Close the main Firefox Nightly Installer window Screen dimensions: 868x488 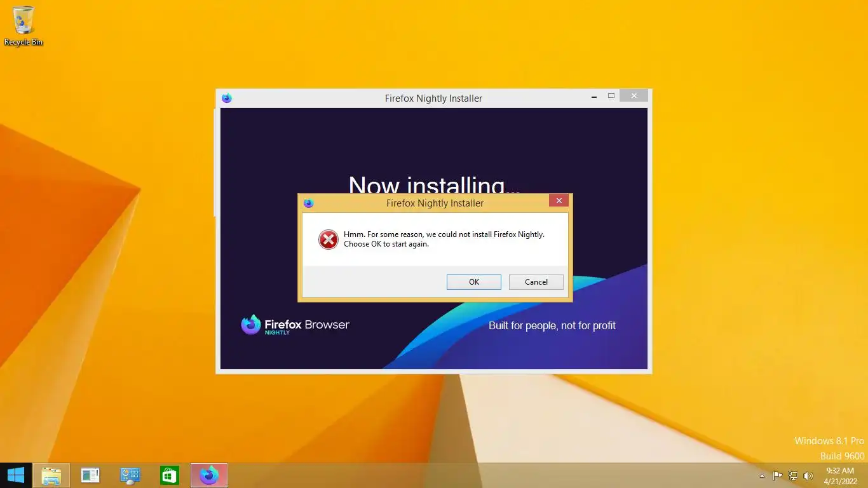[x=634, y=96]
